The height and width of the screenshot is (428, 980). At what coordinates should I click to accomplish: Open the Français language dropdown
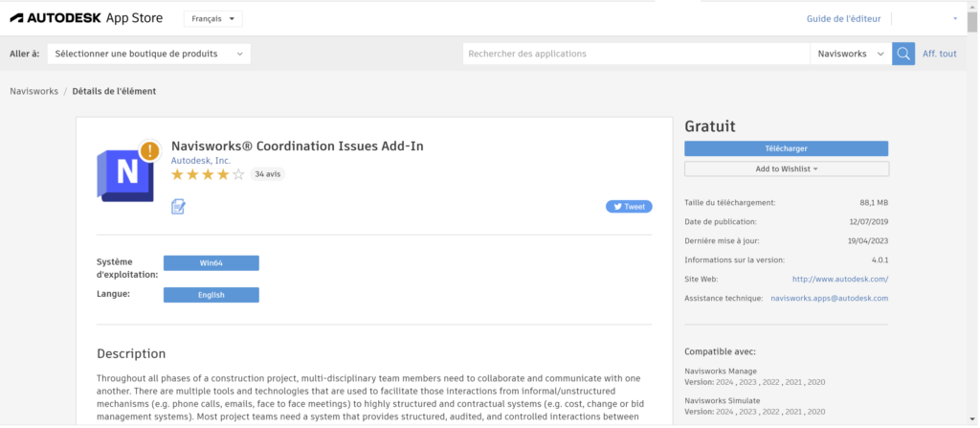pos(212,19)
